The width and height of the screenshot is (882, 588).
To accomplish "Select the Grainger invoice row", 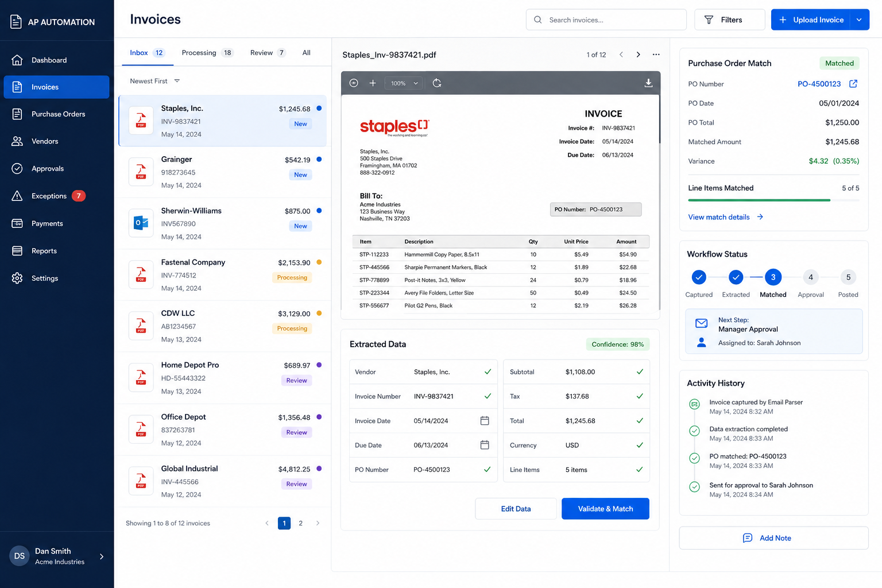I will tap(223, 172).
